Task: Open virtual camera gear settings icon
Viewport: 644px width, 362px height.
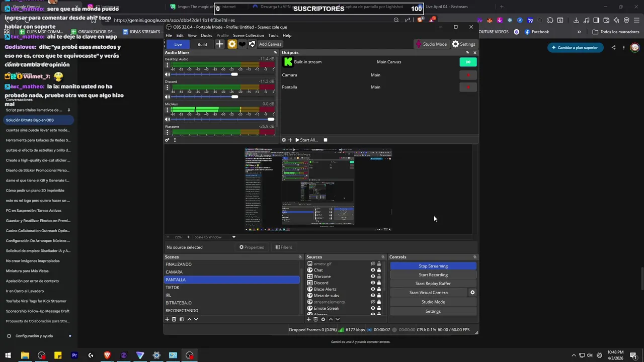Action: pos(472,293)
